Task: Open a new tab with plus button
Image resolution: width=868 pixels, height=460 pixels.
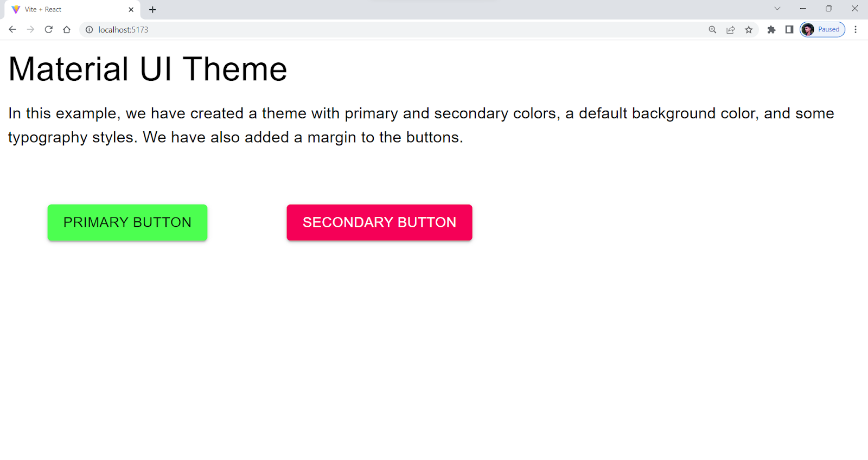Action: click(x=152, y=10)
